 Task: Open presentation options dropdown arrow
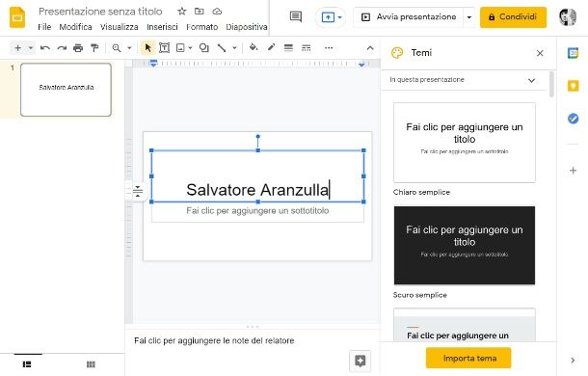pyautogui.click(x=468, y=17)
